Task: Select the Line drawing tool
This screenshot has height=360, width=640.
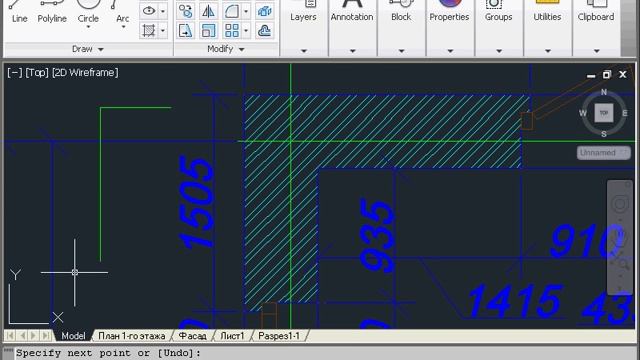Action: (19, 12)
